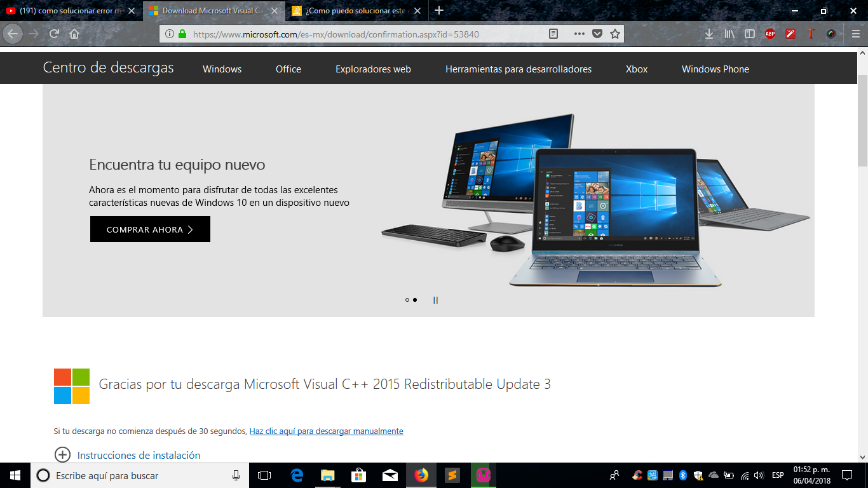868x488 pixels.
Task: Show the Firefox sidebars
Action: pos(750,34)
